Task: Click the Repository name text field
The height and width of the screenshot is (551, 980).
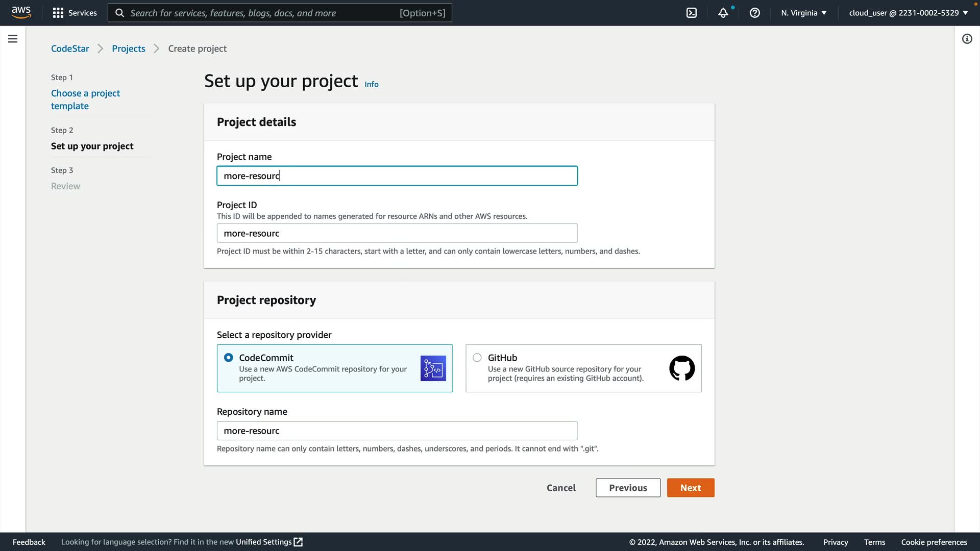Action: (397, 431)
